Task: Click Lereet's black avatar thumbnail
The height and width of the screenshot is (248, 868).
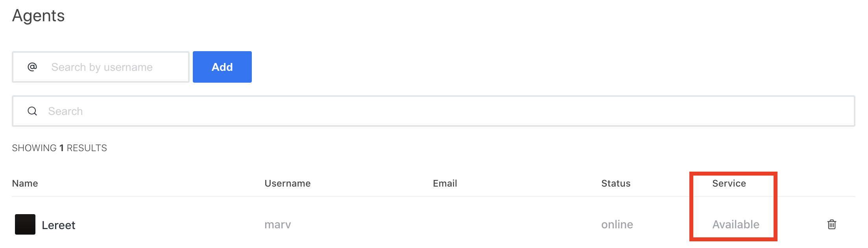Action: [x=25, y=224]
